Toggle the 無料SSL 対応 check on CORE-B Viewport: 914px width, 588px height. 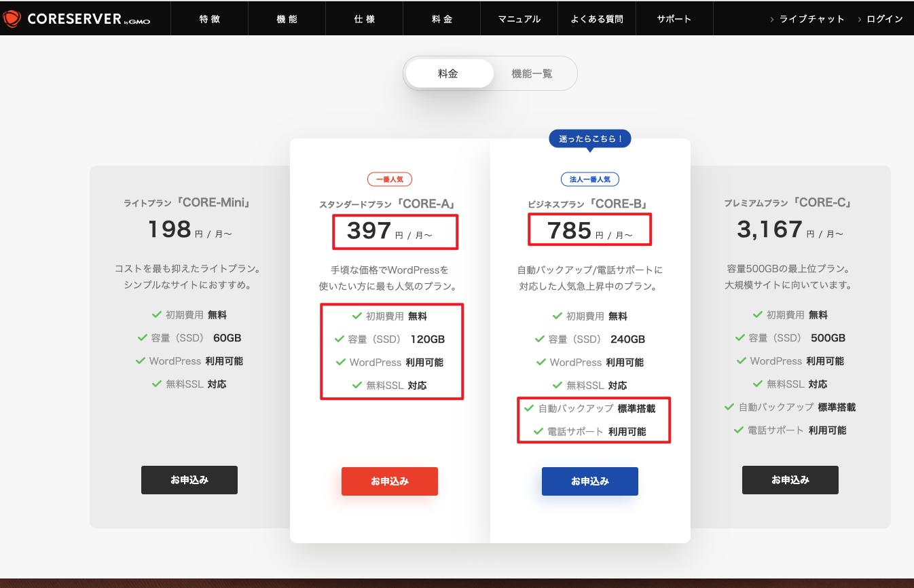pyautogui.click(x=556, y=385)
